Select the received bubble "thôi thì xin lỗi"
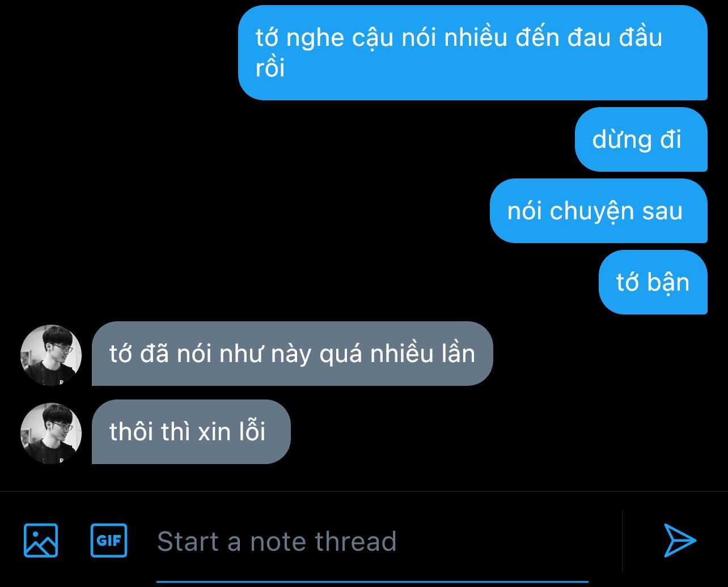This screenshot has height=587, width=728. (x=191, y=432)
